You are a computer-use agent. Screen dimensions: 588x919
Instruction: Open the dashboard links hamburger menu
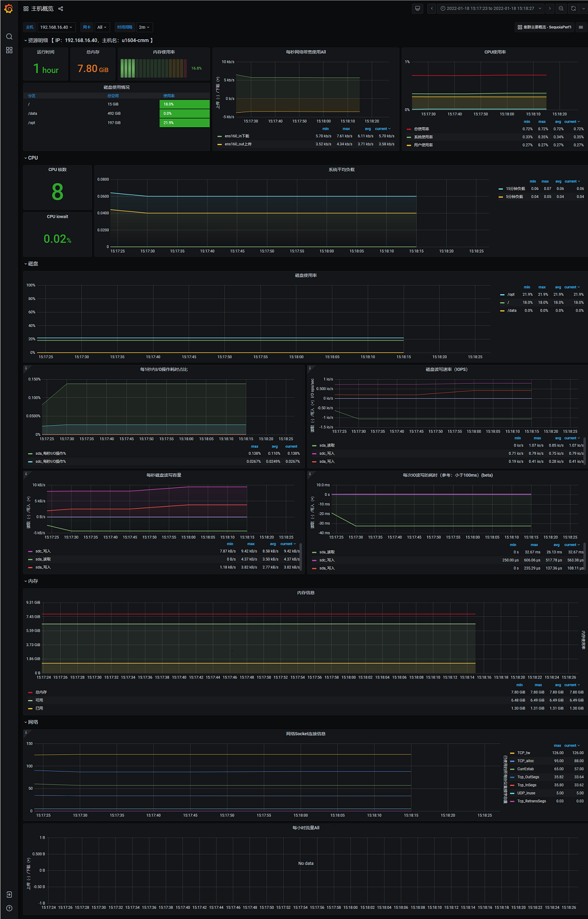click(581, 27)
